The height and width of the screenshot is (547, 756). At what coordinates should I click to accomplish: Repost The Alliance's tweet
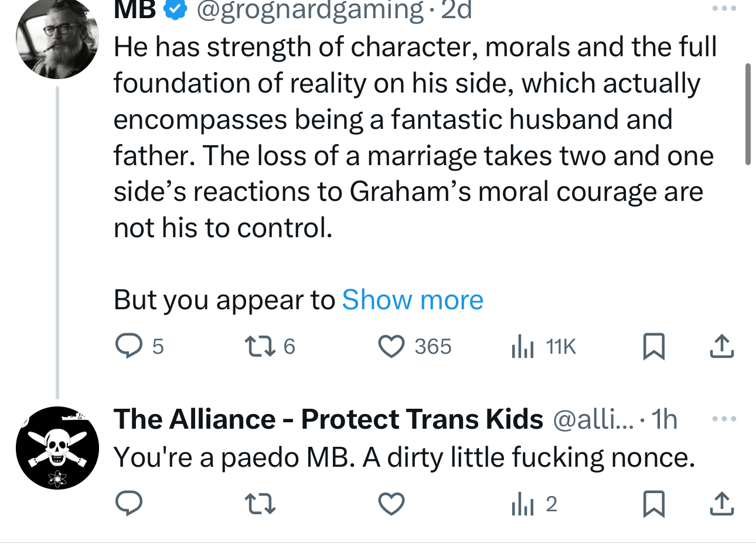tap(260, 504)
